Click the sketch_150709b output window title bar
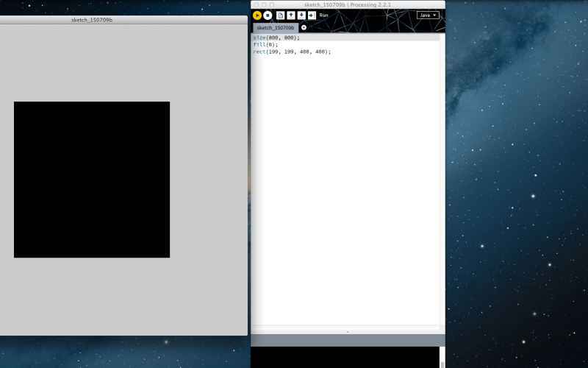The height and width of the screenshot is (368, 588). [123, 20]
